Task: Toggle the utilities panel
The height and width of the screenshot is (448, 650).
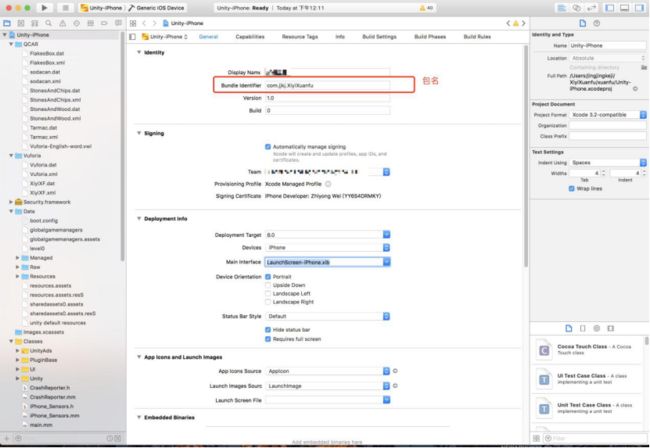Action: click(x=639, y=8)
